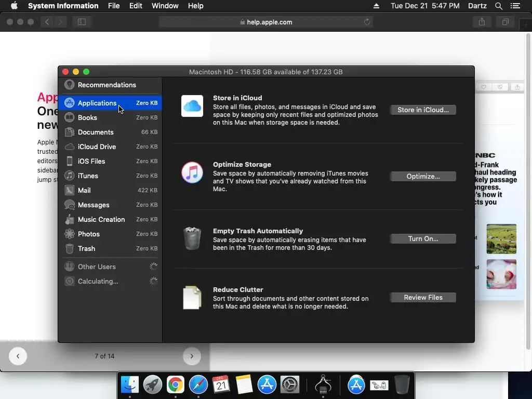Click the iCloud cloud icon
Viewport: 532px width, 399px height.
[x=192, y=106]
